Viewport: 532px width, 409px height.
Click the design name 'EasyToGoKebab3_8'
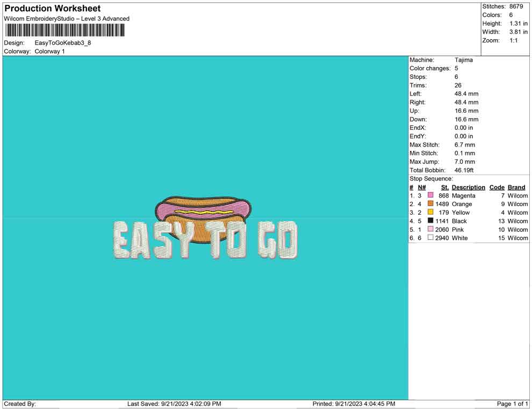(x=63, y=43)
